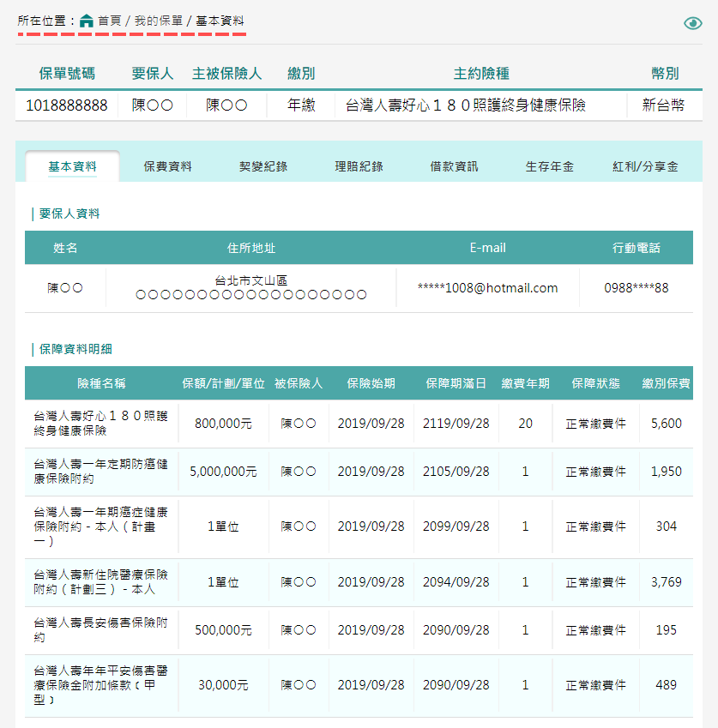This screenshot has height=728, width=718.
Task: Click main policy name 台灣人壽好心180照護終身健康保險 in top row
Action: (465, 105)
